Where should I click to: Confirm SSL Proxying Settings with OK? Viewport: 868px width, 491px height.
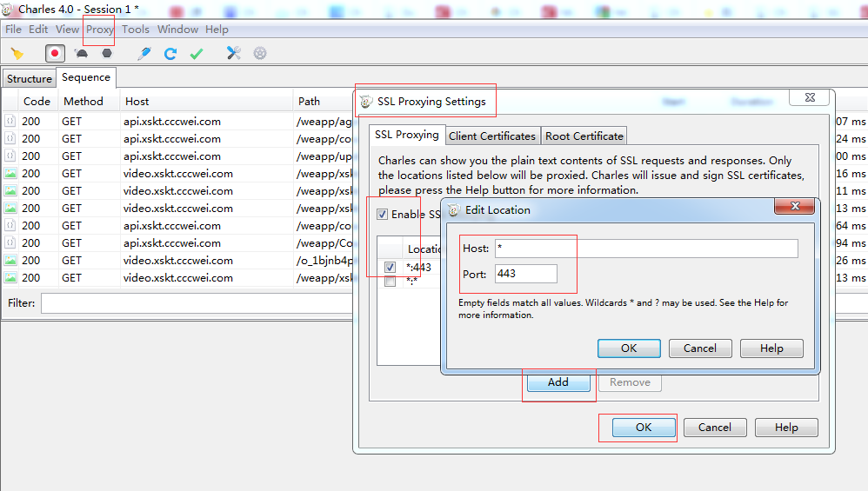point(644,428)
